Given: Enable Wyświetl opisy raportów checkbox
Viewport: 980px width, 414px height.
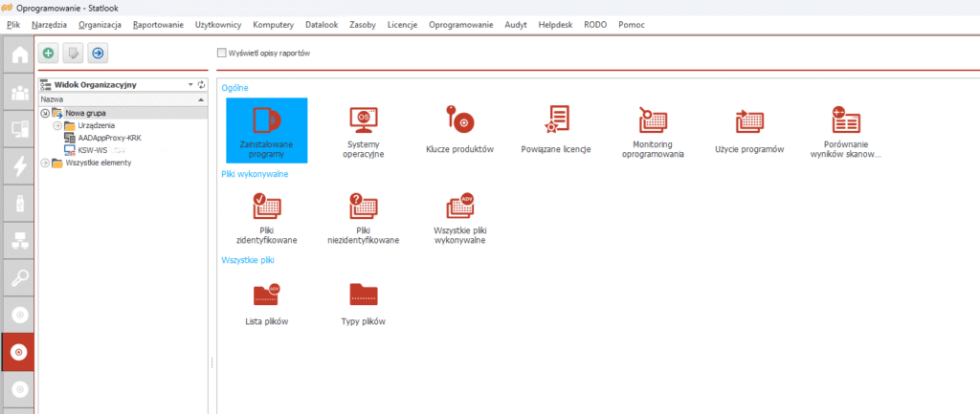Looking at the screenshot, I should (222, 53).
